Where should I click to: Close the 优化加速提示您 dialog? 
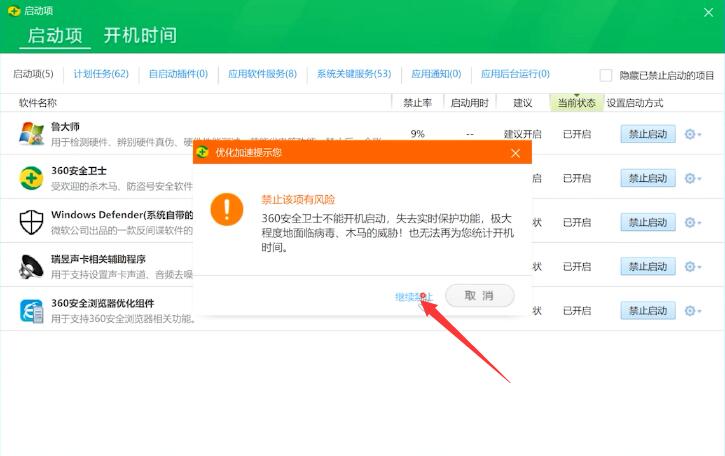click(516, 153)
